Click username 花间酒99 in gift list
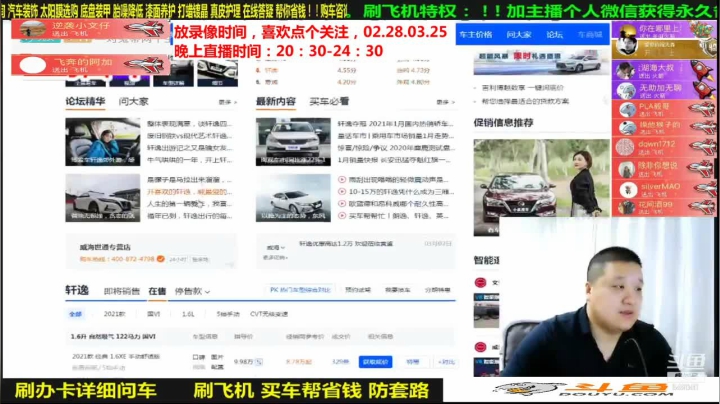Image resolution: width=720 pixels, height=404 pixels. (x=655, y=205)
